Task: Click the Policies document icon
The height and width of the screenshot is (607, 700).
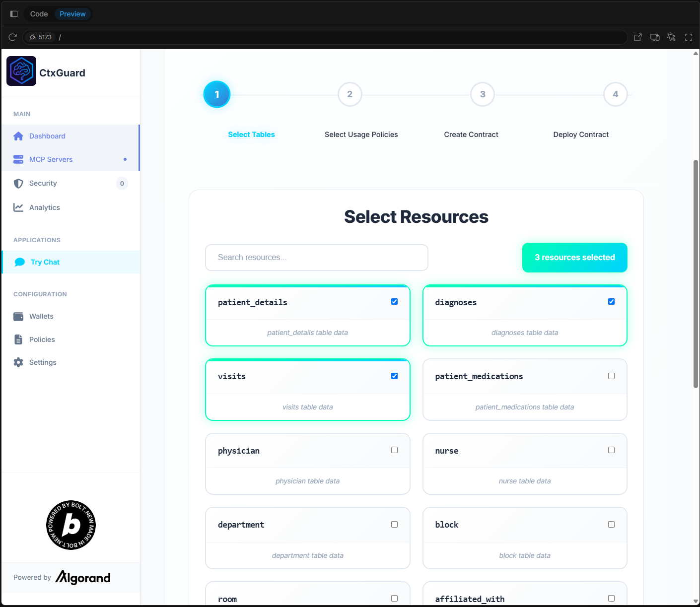Action: 18,339
